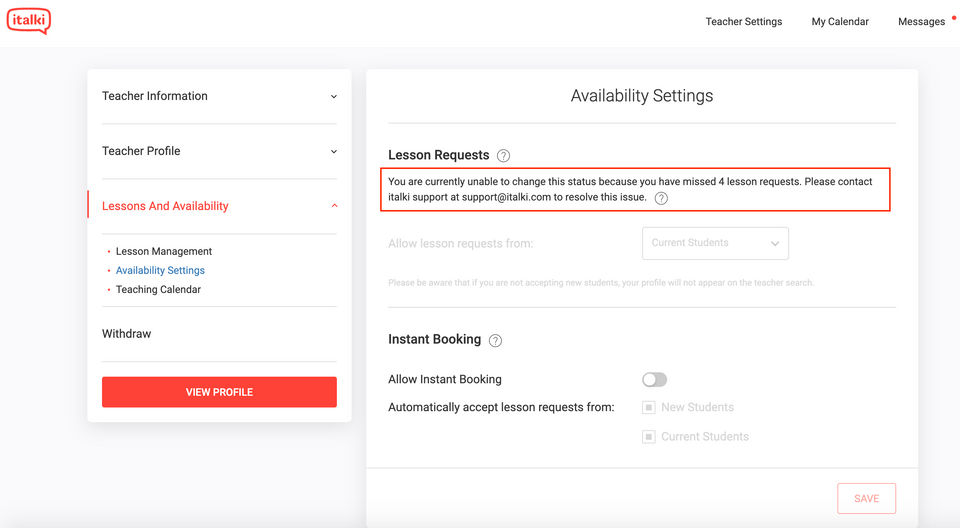The image size is (960, 528).
Task: Collapse the Lessons And Availability section
Action: click(x=219, y=206)
